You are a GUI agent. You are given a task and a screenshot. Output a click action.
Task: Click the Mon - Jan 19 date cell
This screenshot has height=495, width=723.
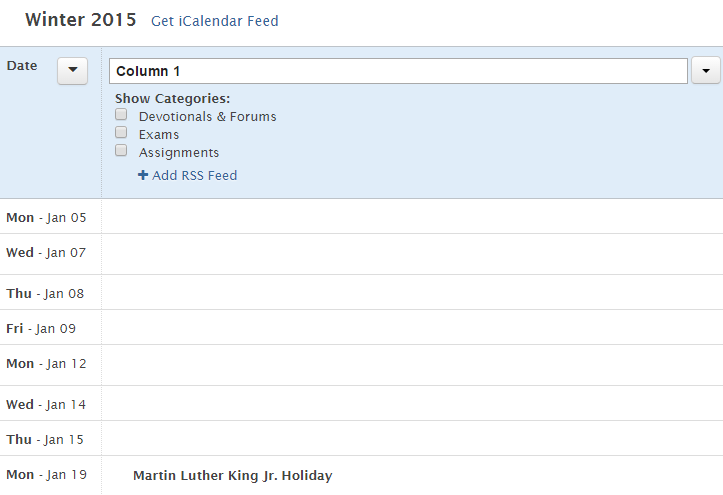[46, 475]
